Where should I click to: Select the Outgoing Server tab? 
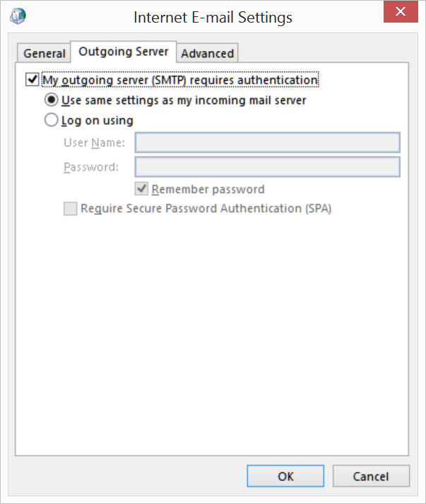(124, 52)
